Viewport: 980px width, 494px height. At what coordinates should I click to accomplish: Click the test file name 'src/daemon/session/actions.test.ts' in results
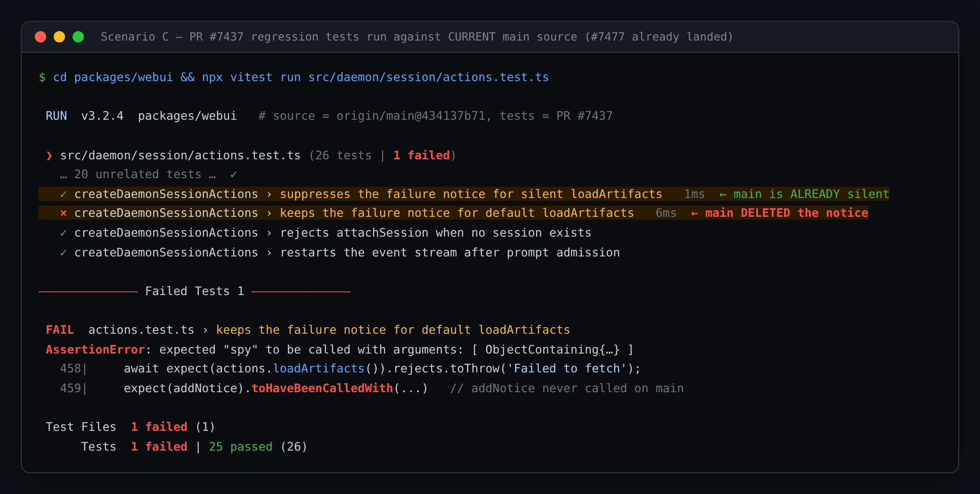click(x=180, y=156)
